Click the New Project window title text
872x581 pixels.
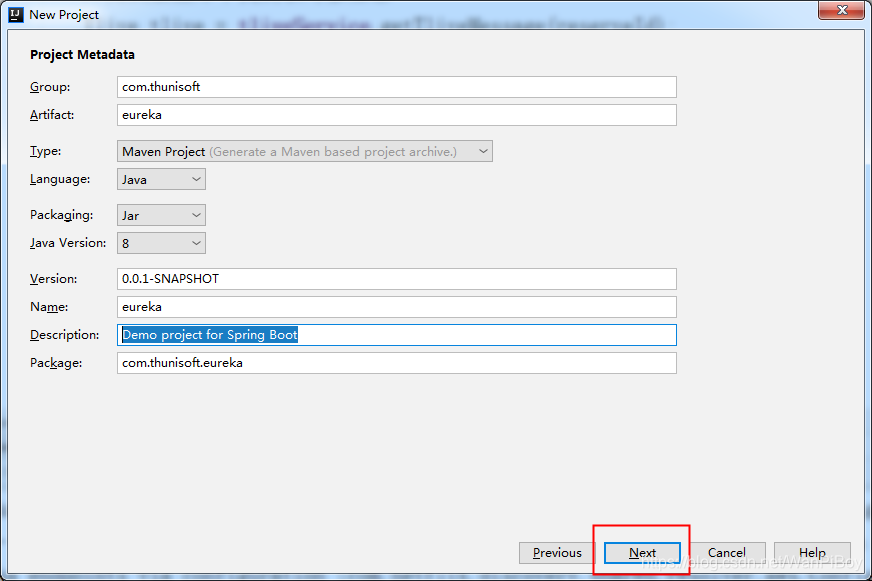[64, 14]
